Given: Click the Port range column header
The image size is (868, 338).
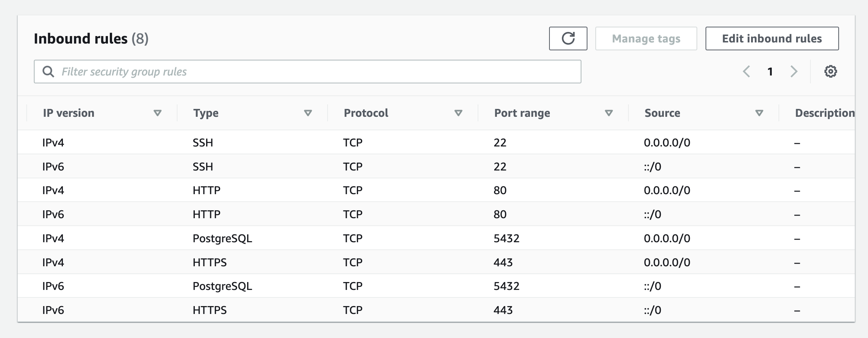Looking at the screenshot, I should click(x=522, y=113).
